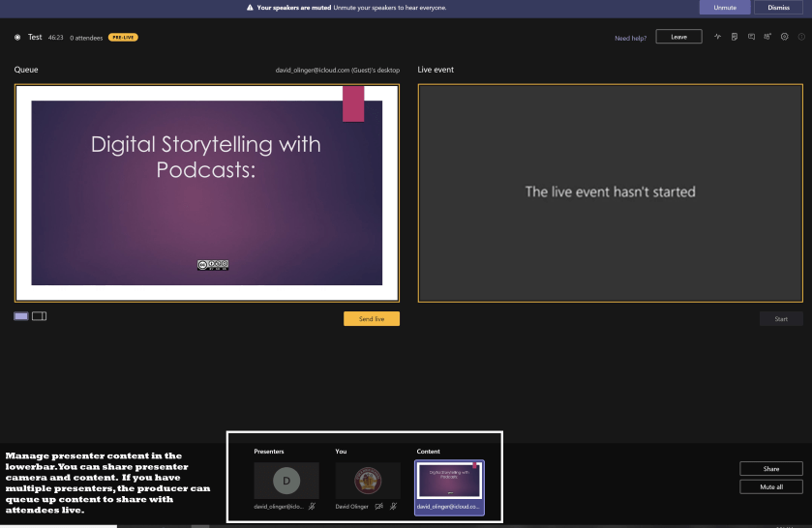The height and width of the screenshot is (528, 812).
Task: Select single-source layout in queue
Action: (21, 316)
